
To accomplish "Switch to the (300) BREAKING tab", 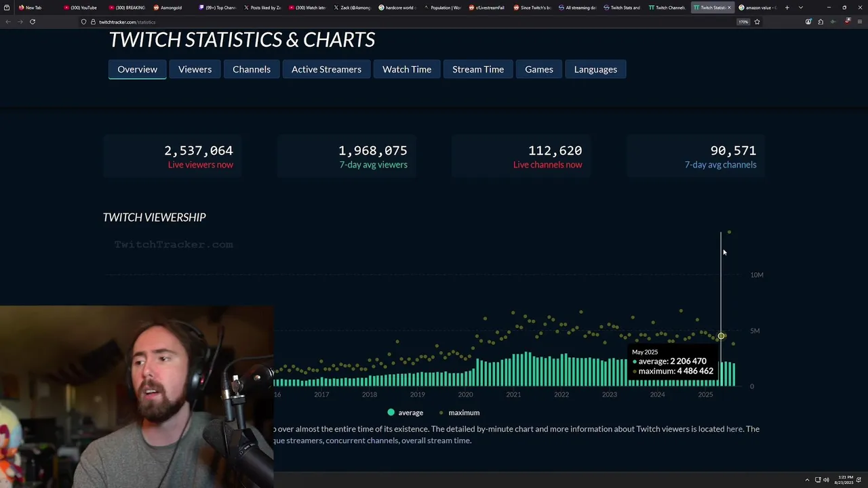I will 128,7.
